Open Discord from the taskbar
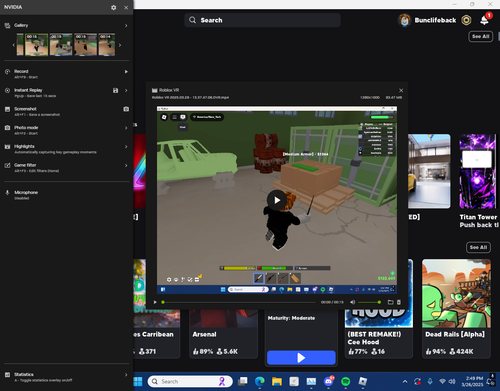The height and width of the screenshot is (391, 500). pyautogui.click(x=329, y=381)
